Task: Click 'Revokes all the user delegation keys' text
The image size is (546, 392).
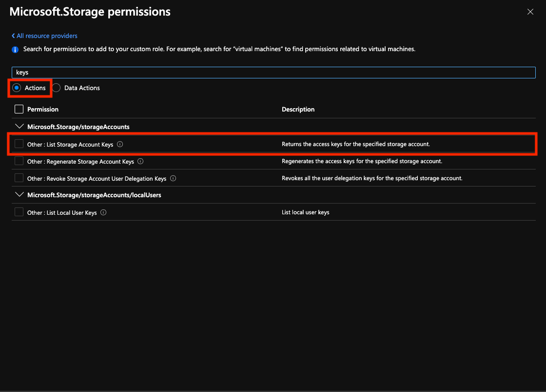Action: (372, 178)
